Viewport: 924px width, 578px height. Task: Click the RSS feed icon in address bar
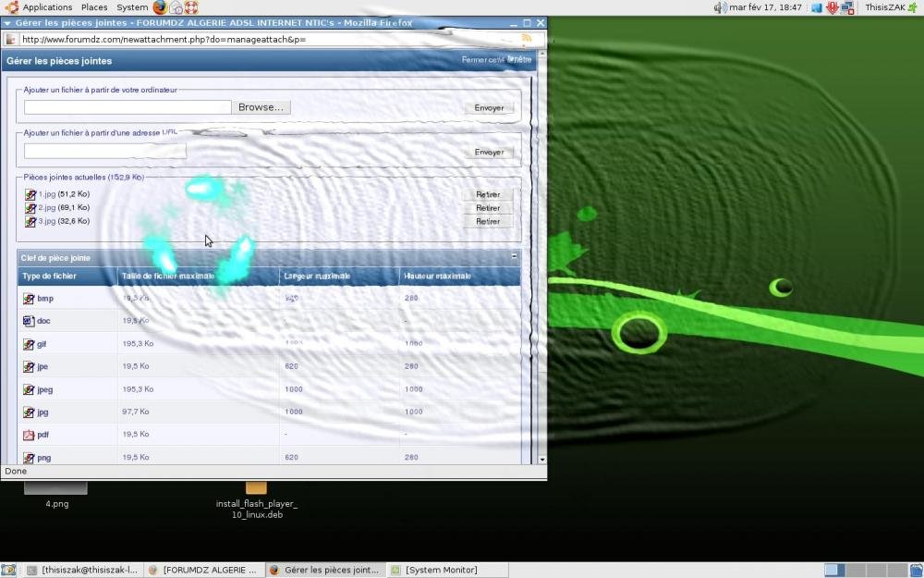tap(527, 39)
